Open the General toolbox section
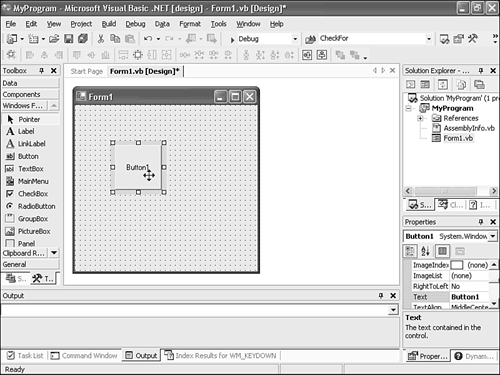The width and height of the screenshot is (500, 375). click(31, 264)
